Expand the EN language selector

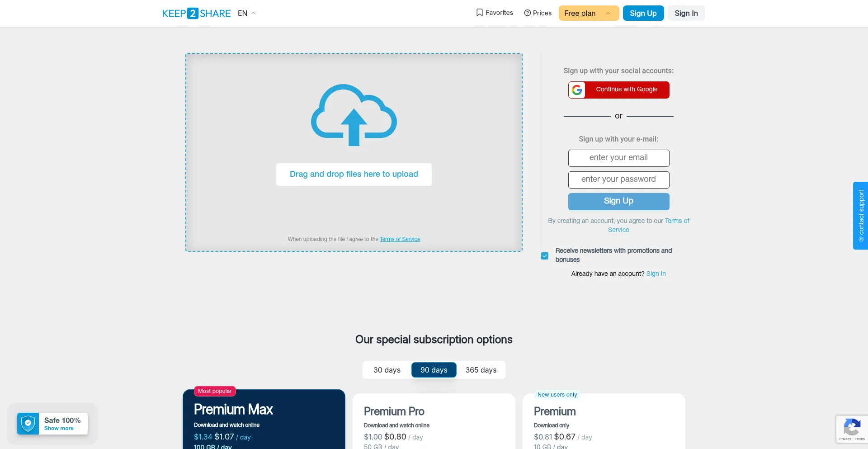(x=247, y=13)
